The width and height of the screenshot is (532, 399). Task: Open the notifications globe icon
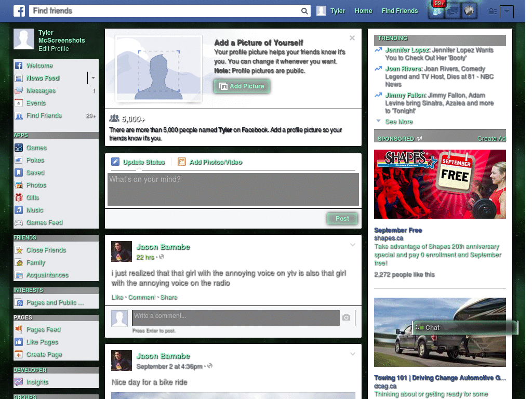pos(469,11)
